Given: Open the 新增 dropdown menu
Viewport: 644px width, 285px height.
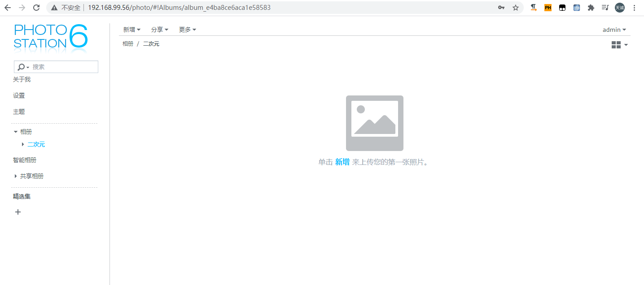Looking at the screenshot, I should click(x=131, y=30).
